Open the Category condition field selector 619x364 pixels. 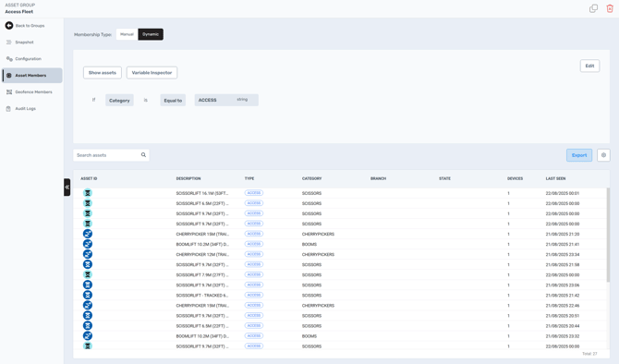tap(119, 101)
